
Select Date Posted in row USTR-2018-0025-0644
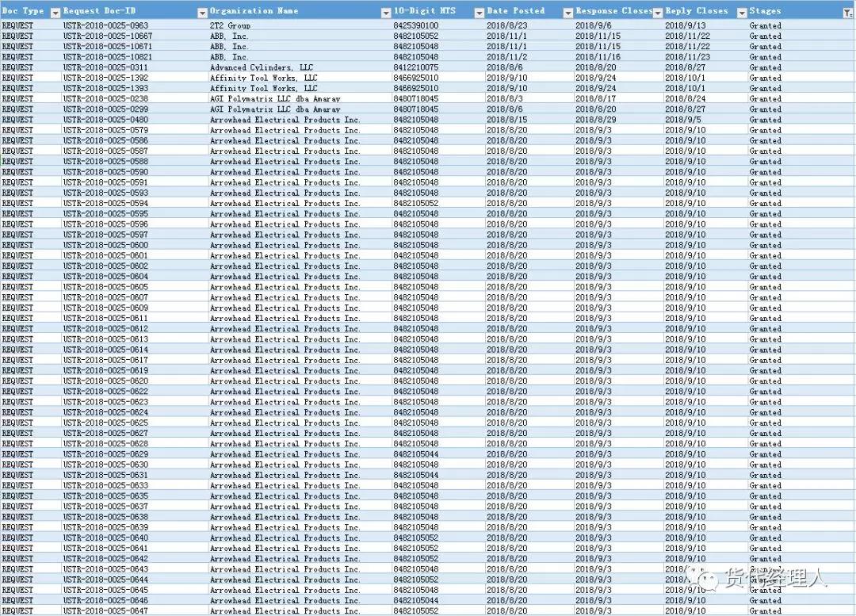pyautogui.click(x=529, y=580)
